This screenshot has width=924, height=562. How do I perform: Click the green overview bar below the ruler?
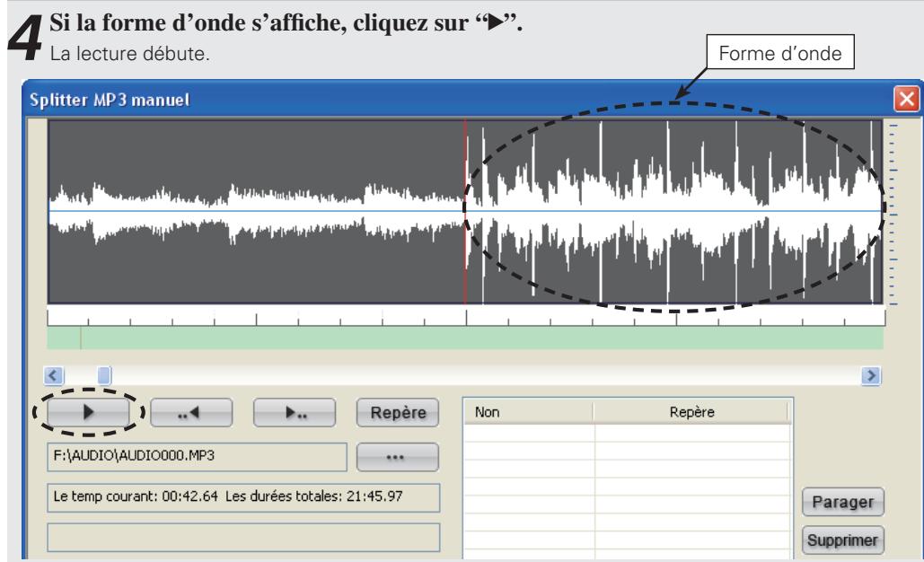465,338
